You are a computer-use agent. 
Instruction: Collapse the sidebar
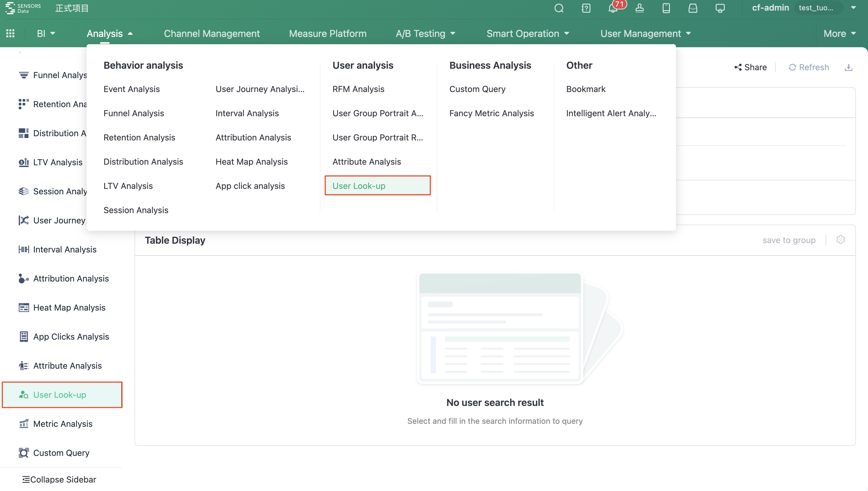coord(58,479)
